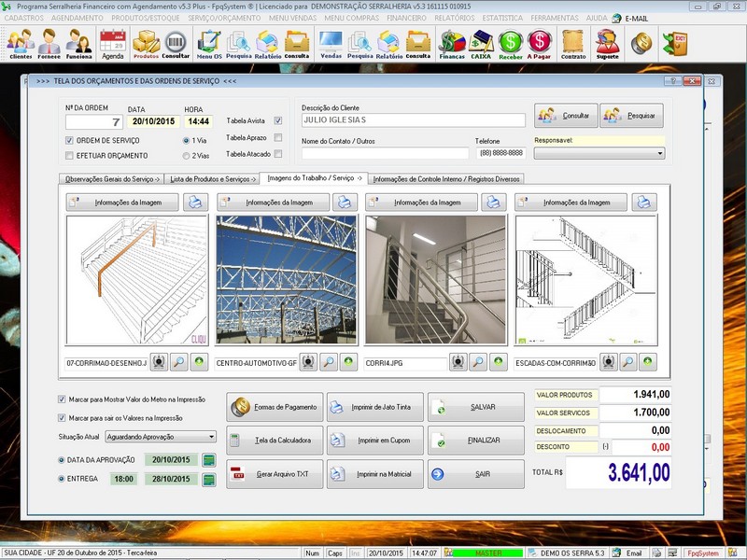This screenshot has height=560, width=747.
Task: Open the CAIXA cash register icon
Action: [482, 44]
